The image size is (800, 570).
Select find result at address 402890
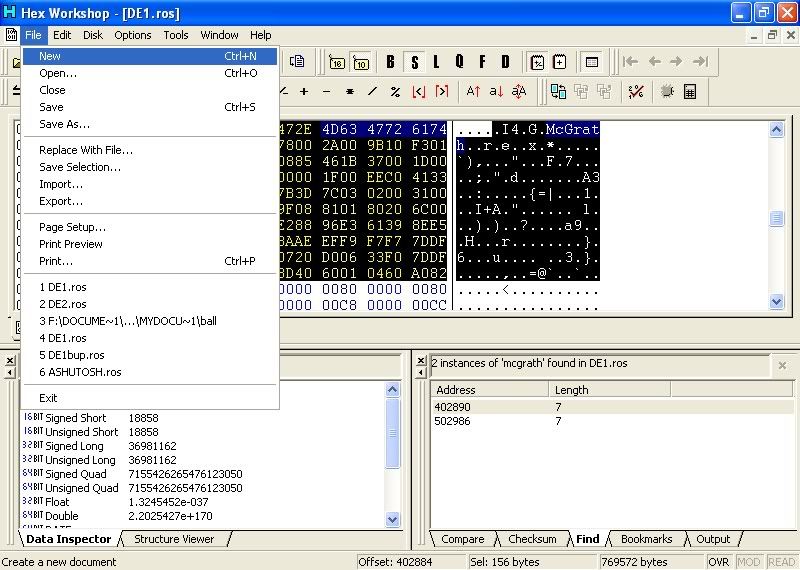point(611,407)
